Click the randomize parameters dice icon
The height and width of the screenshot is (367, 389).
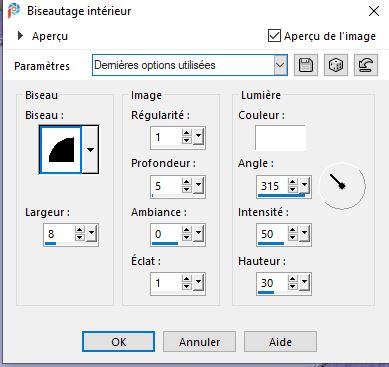[x=336, y=65]
